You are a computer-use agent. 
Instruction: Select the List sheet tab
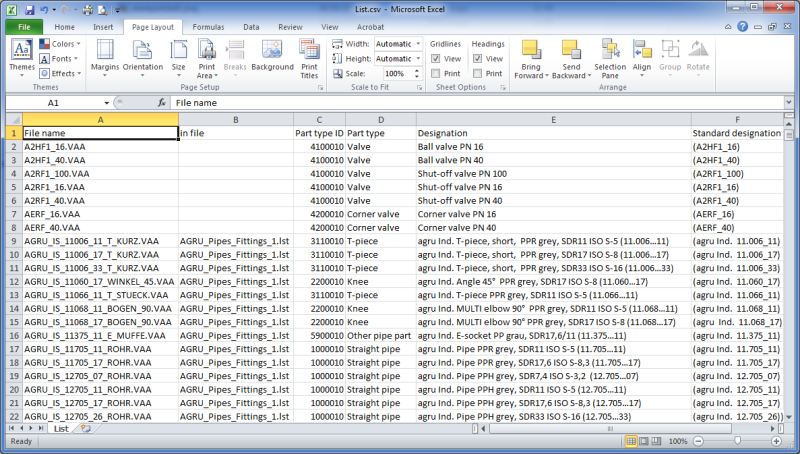pyautogui.click(x=61, y=428)
